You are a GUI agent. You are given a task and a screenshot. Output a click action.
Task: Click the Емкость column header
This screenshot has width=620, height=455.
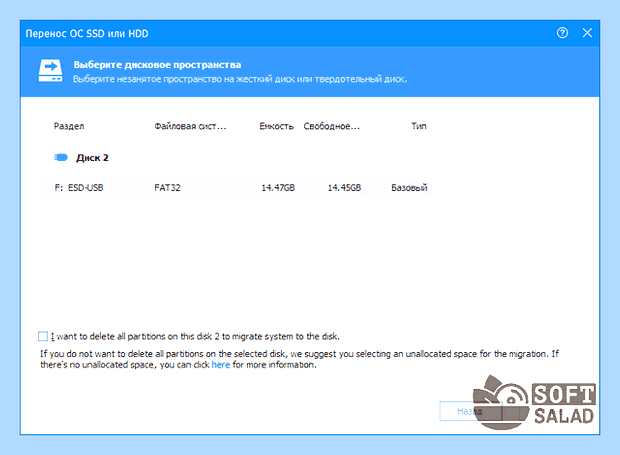[x=276, y=126]
